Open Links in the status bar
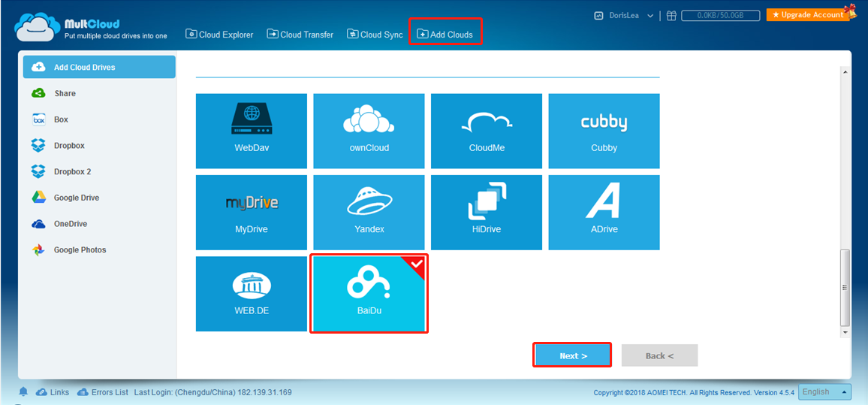 53,392
